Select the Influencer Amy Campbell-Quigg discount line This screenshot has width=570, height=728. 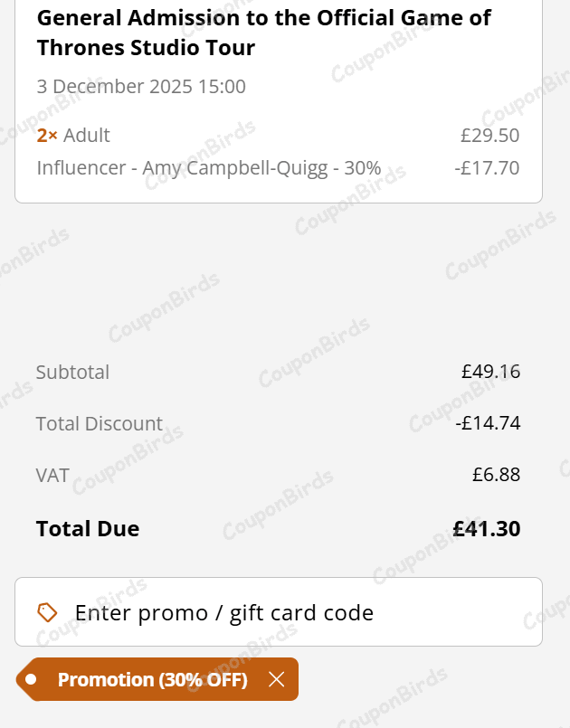point(209,168)
